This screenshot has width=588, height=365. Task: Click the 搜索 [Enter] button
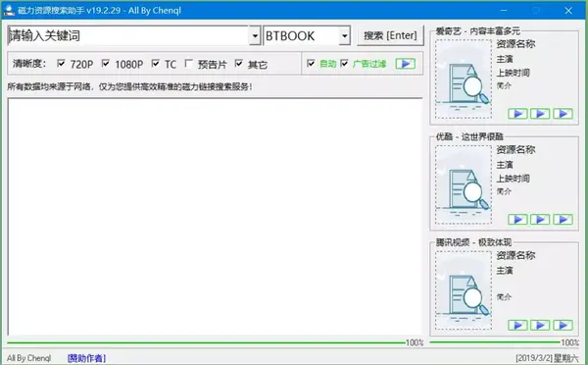pyautogui.click(x=390, y=35)
